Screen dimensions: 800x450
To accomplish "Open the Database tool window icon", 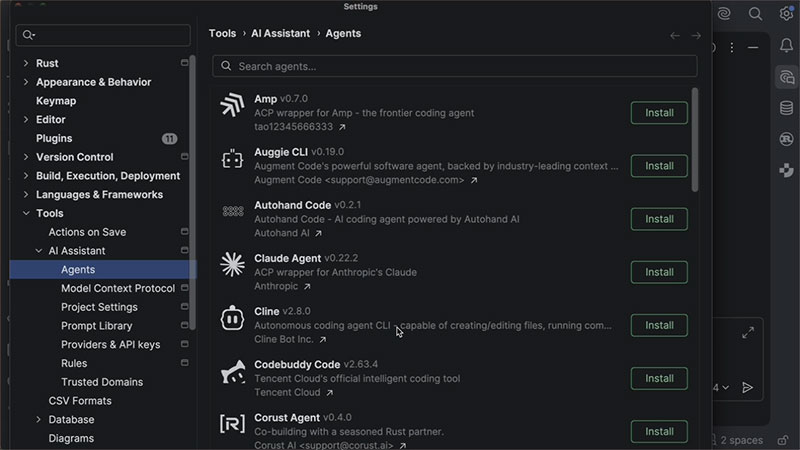I will pos(787,108).
